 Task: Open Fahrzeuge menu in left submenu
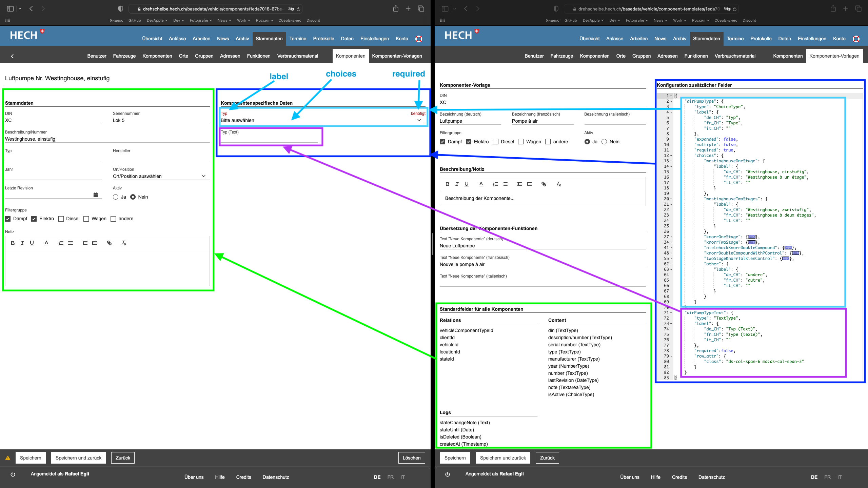(124, 56)
